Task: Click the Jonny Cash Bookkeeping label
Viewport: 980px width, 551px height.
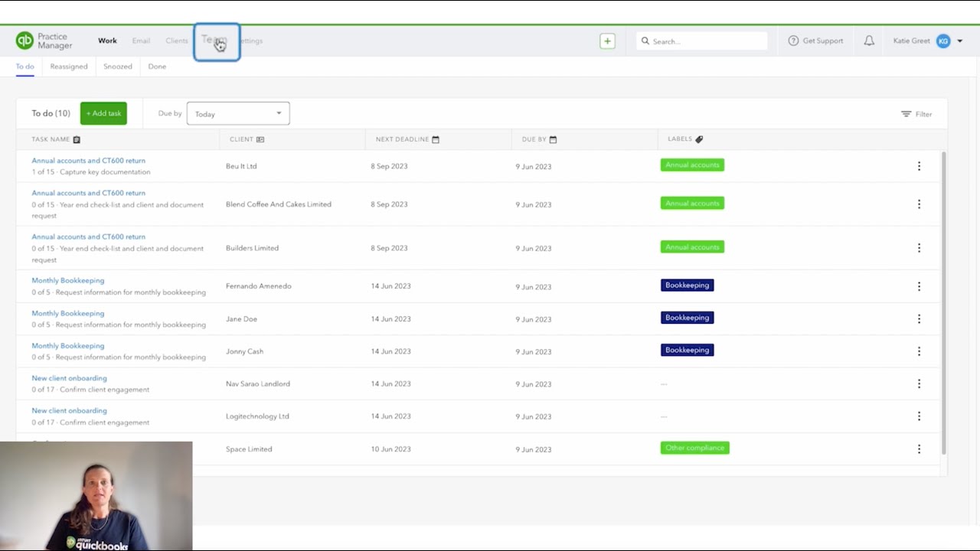Action: click(687, 350)
